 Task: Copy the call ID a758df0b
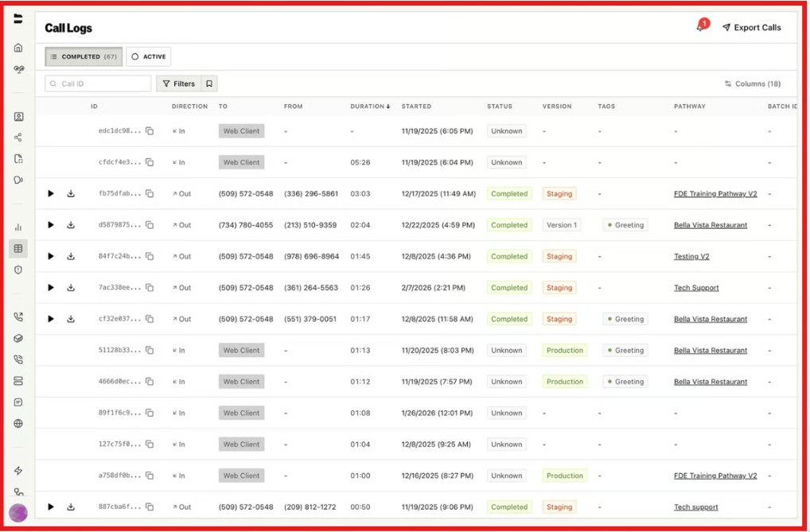150,476
